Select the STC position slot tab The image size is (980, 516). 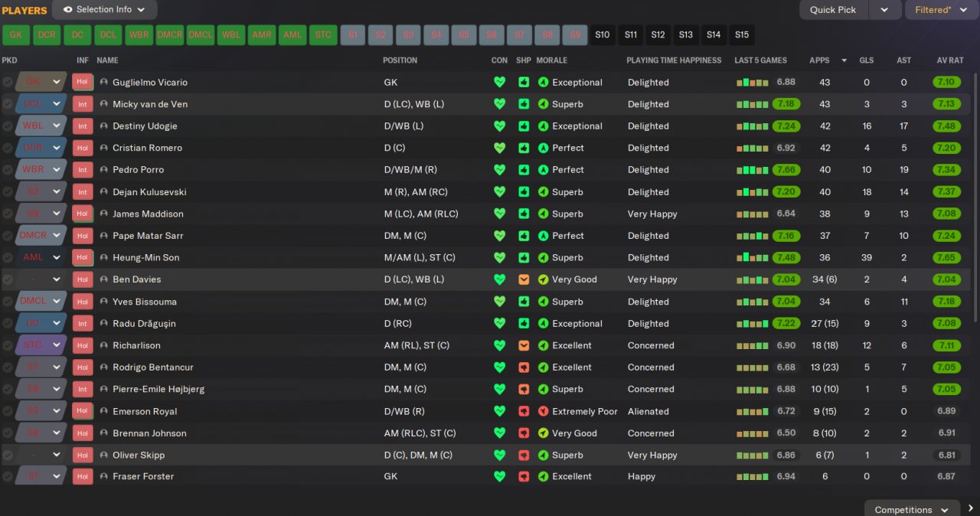click(324, 35)
